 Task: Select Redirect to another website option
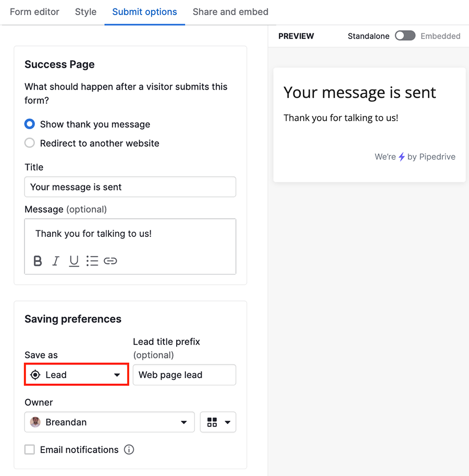tap(30, 143)
